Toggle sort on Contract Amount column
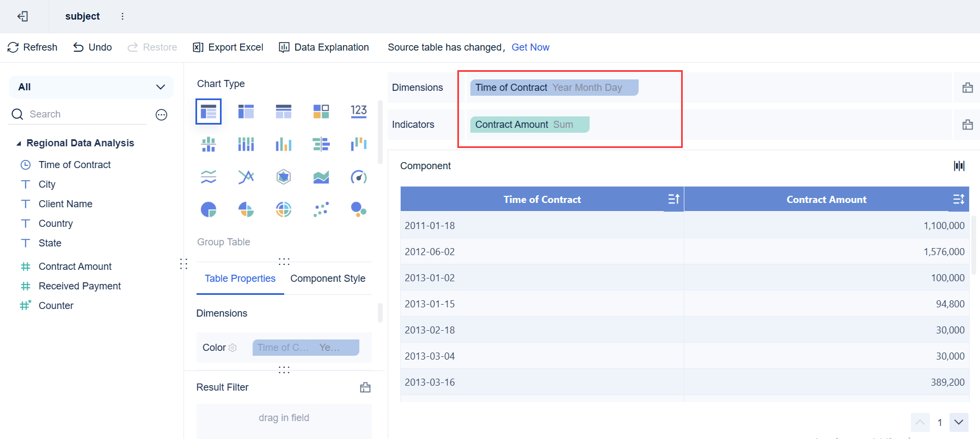Image resolution: width=980 pixels, height=439 pixels. coord(959,199)
